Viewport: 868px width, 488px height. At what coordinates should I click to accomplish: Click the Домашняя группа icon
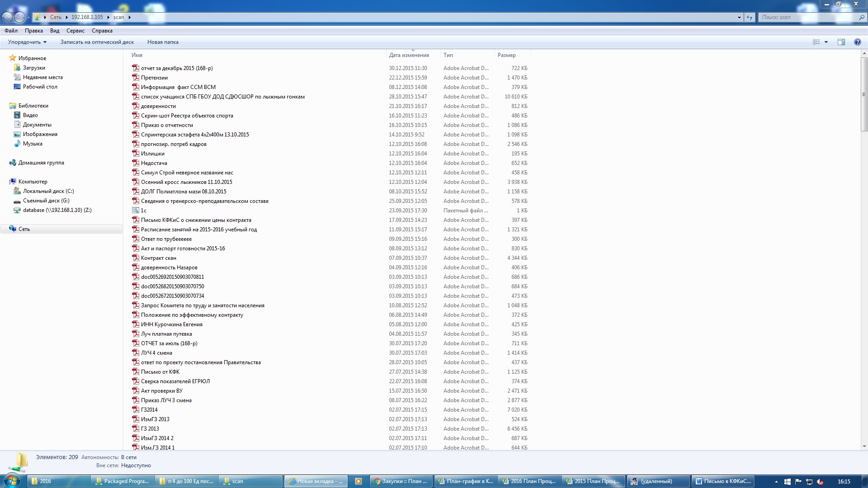pos(13,163)
